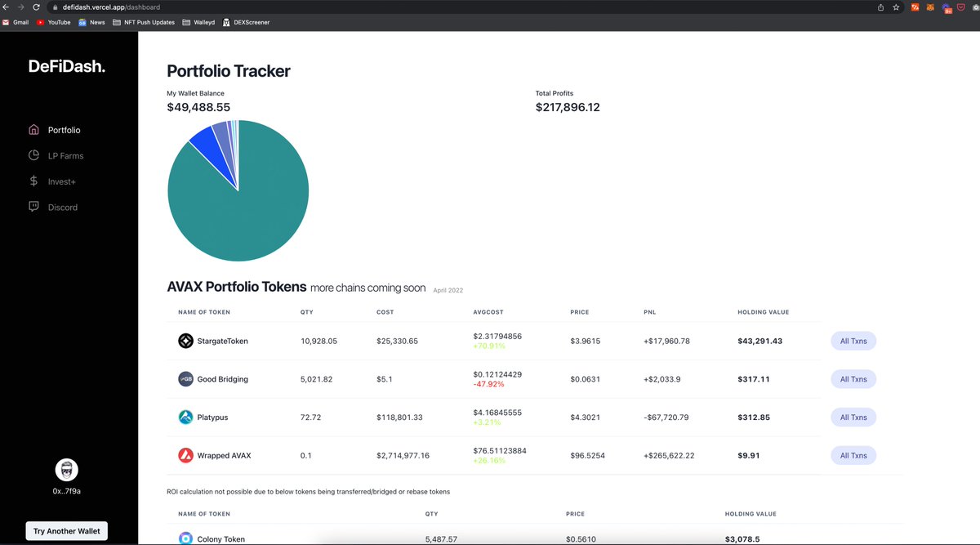Click the Discord chat icon
Screen dimensions: 980x545
(x=33, y=207)
